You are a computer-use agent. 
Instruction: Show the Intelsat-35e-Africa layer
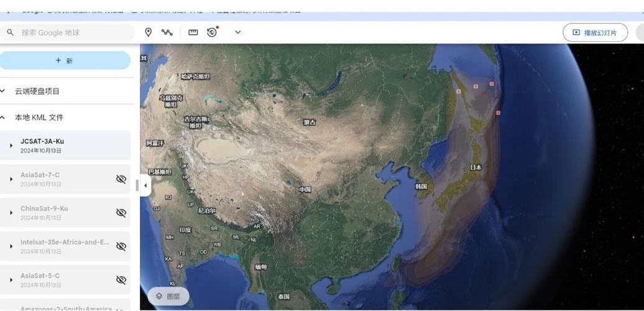121,246
